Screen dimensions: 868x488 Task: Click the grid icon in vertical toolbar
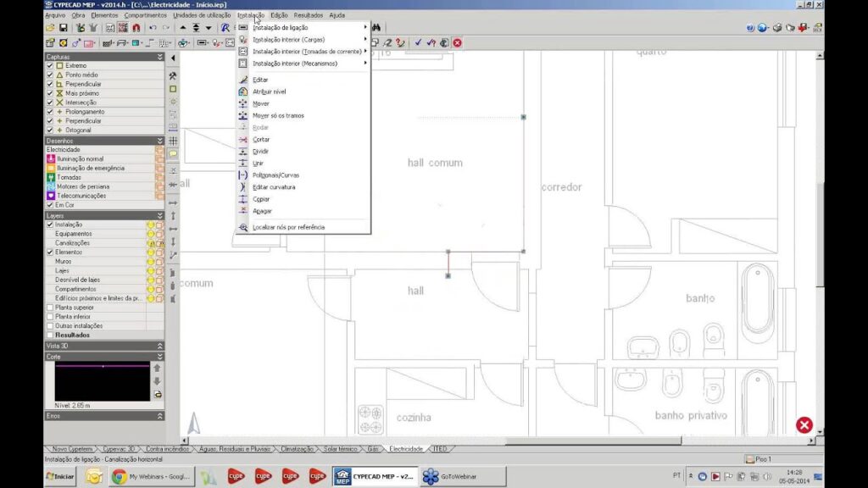[173, 141]
